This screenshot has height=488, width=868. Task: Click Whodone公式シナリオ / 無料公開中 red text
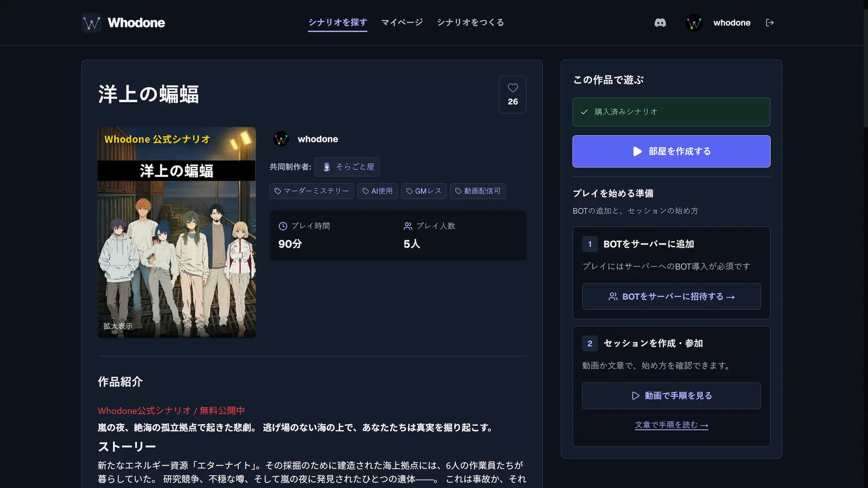pos(171,411)
